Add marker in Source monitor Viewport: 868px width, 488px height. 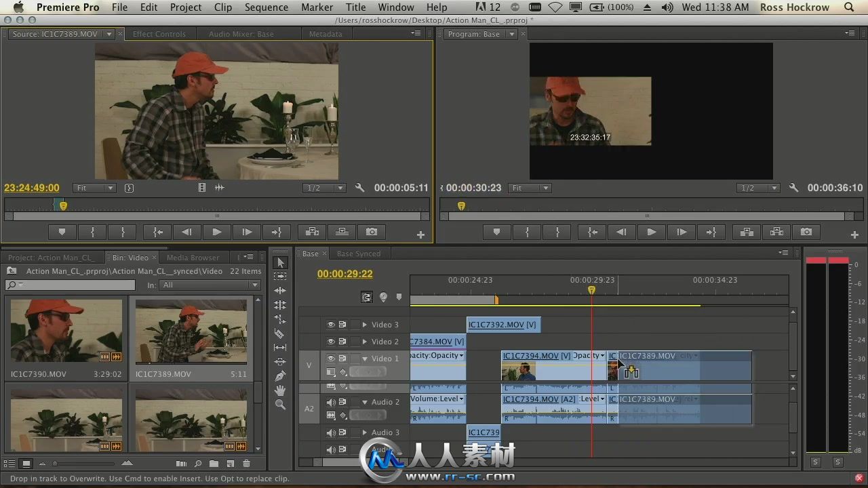[62, 232]
